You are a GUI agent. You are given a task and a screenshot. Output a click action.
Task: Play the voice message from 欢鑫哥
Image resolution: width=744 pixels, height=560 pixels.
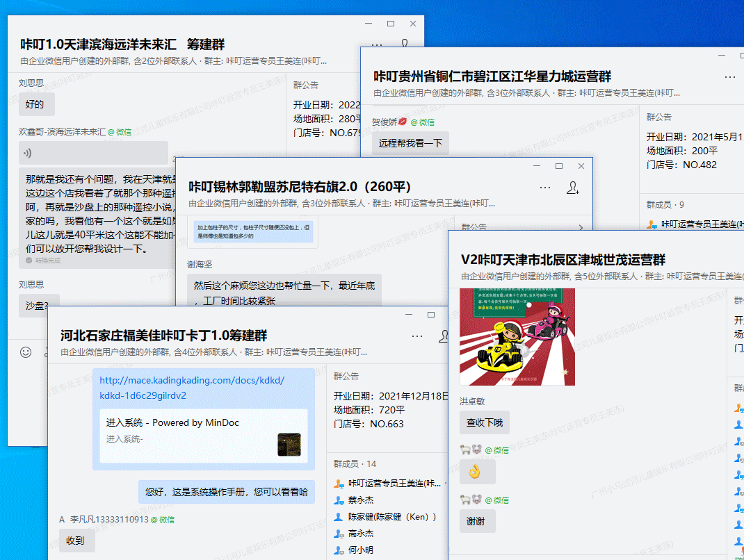click(x=93, y=153)
